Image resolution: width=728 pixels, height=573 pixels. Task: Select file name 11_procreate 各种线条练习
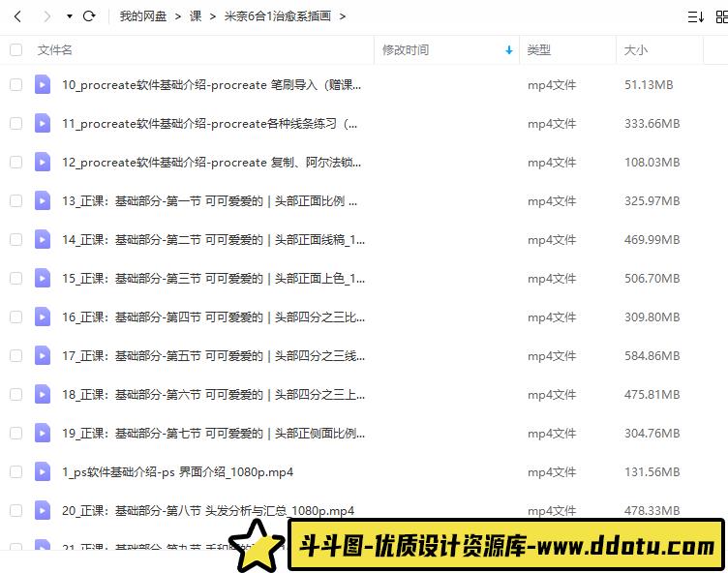click(210, 124)
